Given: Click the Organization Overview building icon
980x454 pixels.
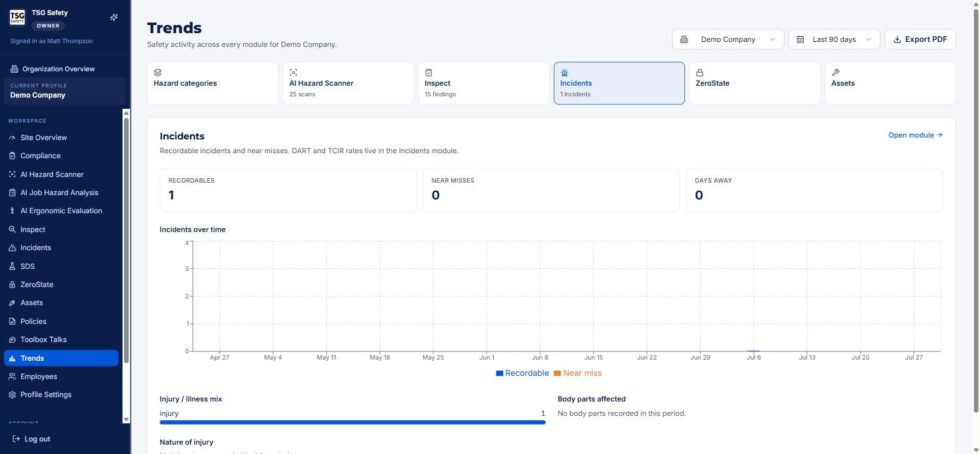Looking at the screenshot, I should pyautogui.click(x=14, y=69).
